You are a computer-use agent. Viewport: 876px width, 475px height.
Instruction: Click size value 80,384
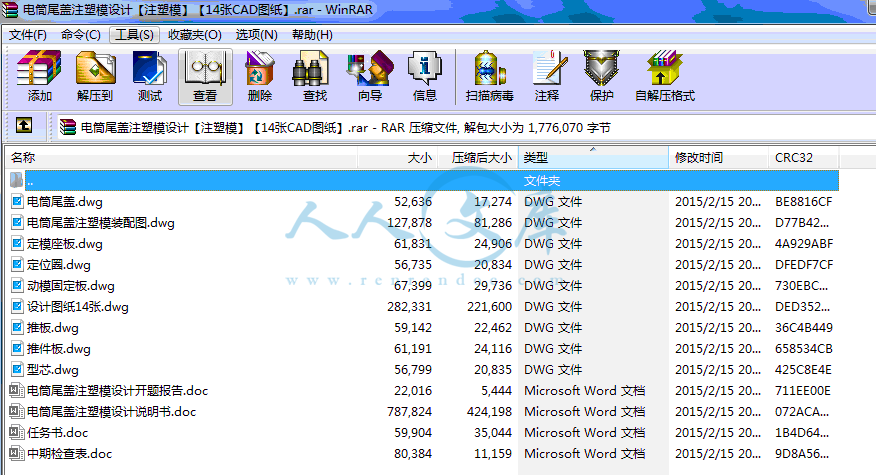tap(413, 453)
